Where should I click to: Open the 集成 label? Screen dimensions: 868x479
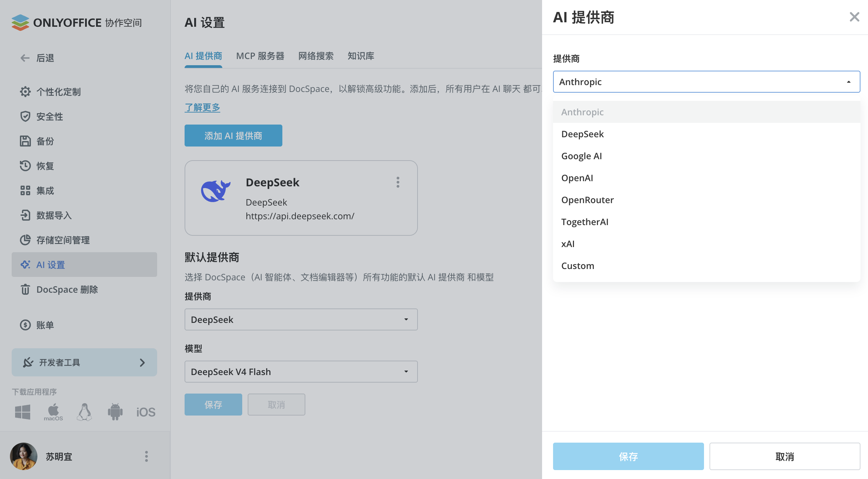point(45,190)
